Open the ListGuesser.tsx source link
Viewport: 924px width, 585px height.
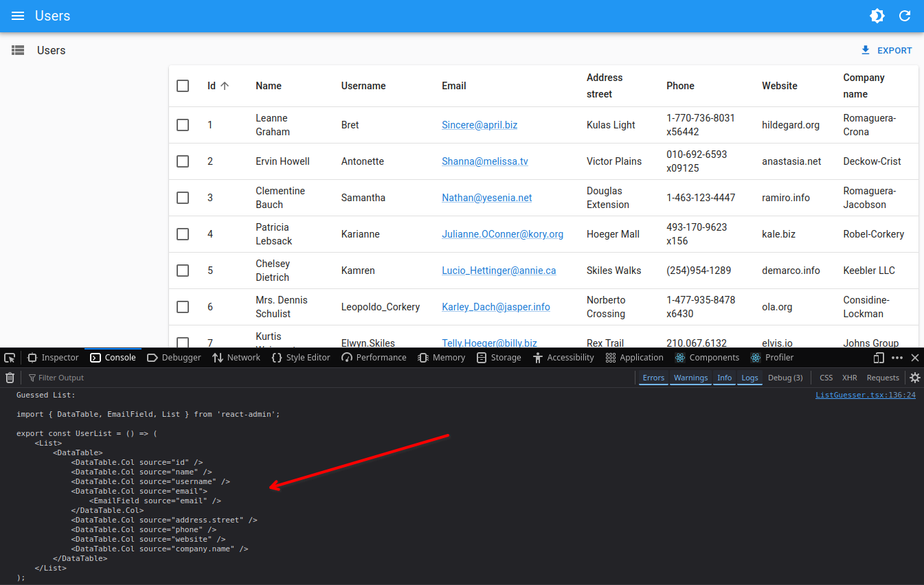point(866,394)
